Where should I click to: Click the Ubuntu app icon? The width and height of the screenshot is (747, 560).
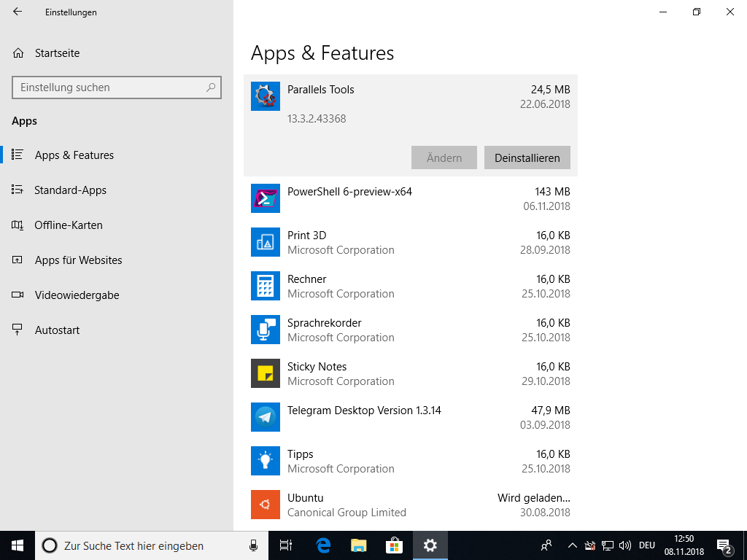tap(265, 505)
